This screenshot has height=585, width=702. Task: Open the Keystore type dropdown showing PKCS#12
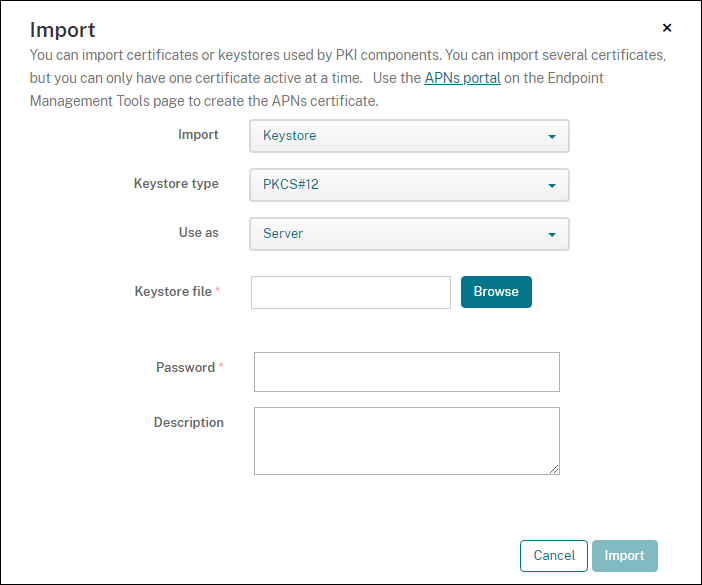(x=409, y=185)
